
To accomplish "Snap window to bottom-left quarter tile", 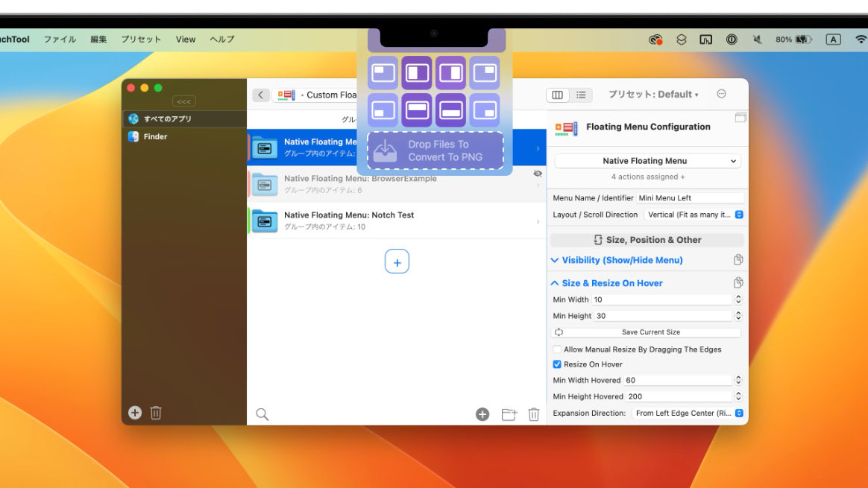I will pos(383,110).
